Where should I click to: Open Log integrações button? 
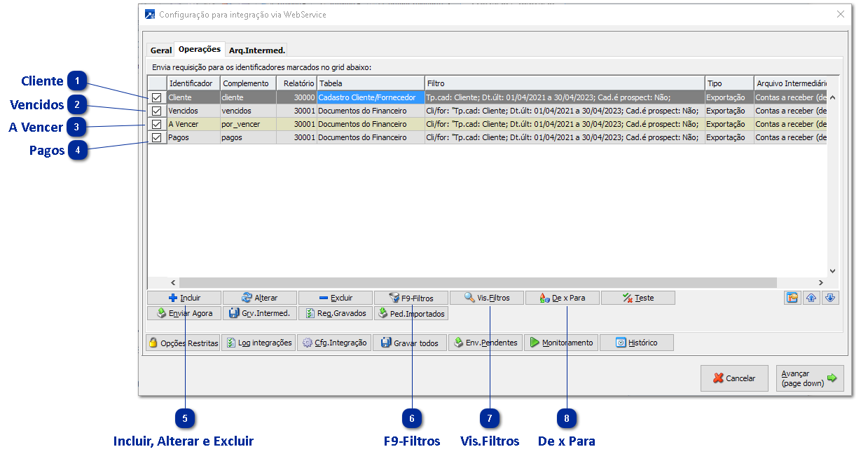259,343
